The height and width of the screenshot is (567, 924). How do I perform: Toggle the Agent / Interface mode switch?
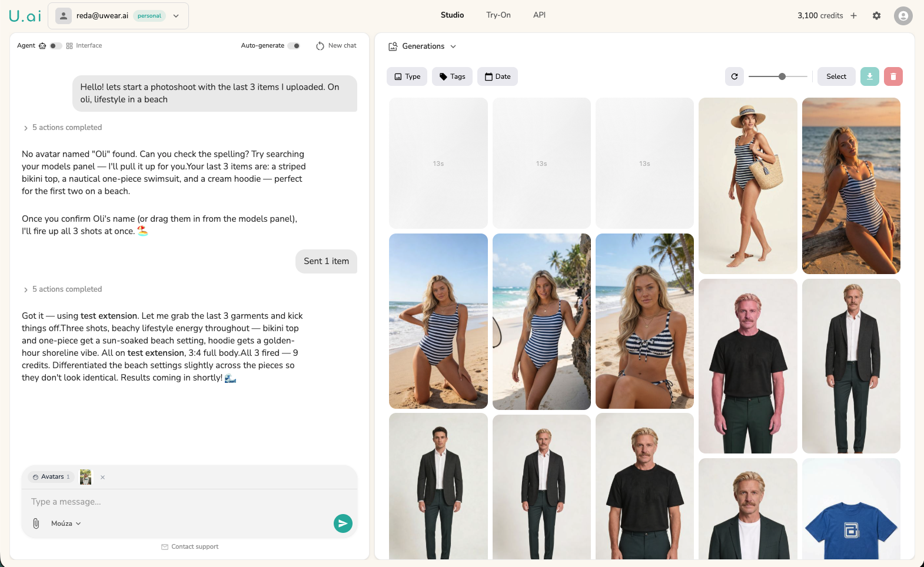(x=55, y=46)
